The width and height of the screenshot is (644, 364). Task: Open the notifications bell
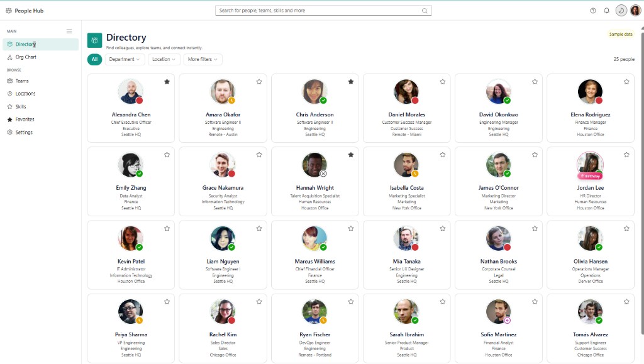click(607, 11)
